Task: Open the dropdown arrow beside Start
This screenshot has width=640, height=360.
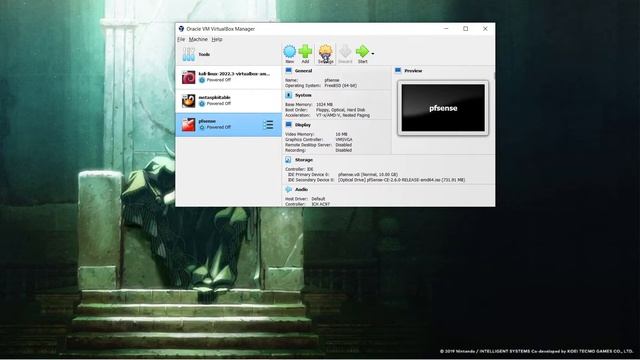Action: coord(373,53)
